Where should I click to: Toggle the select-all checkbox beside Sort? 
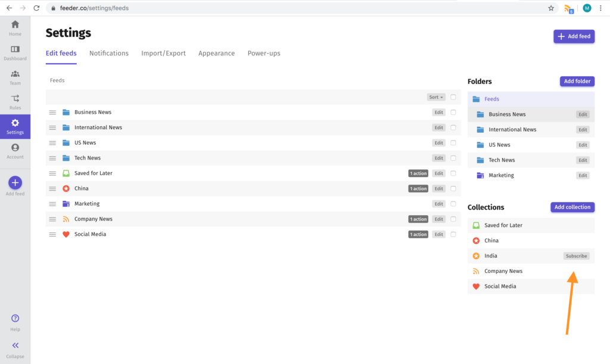(453, 97)
